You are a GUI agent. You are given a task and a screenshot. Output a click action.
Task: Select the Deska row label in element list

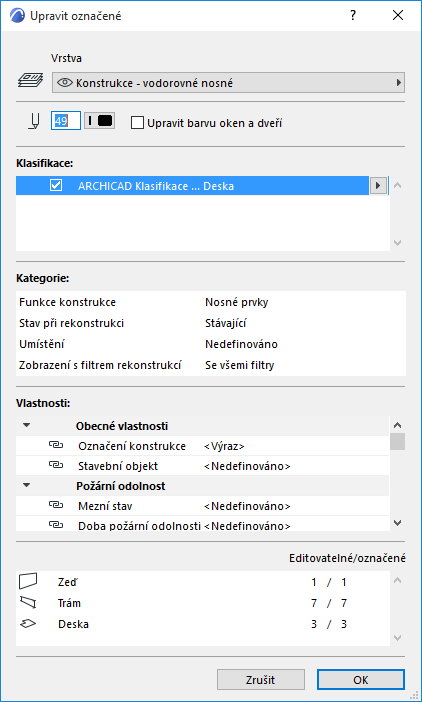(x=73, y=624)
